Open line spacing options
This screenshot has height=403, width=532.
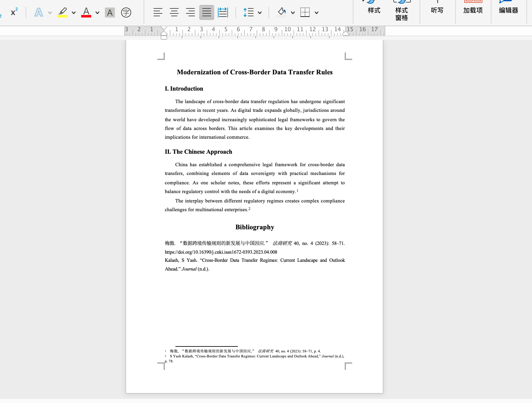(x=249, y=12)
